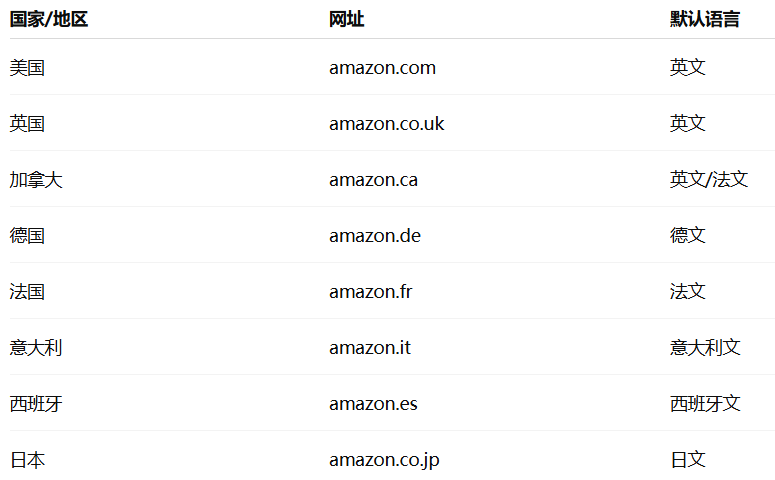Click the 日文 language cell
775x480 pixels.
tap(688, 460)
